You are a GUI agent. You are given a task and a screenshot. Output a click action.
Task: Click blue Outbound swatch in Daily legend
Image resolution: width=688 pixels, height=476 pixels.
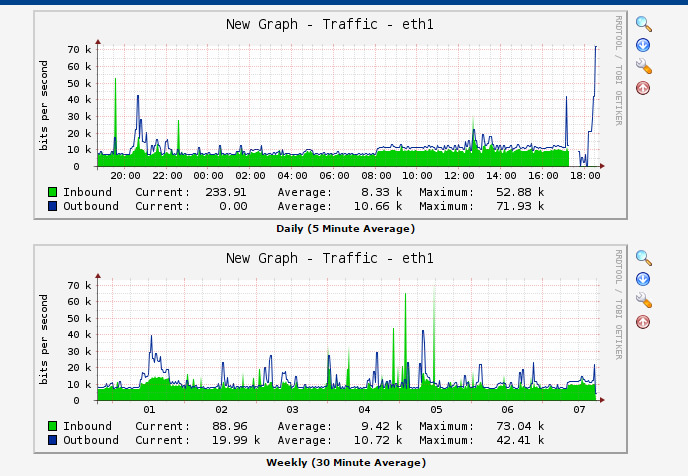coord(51,207)
